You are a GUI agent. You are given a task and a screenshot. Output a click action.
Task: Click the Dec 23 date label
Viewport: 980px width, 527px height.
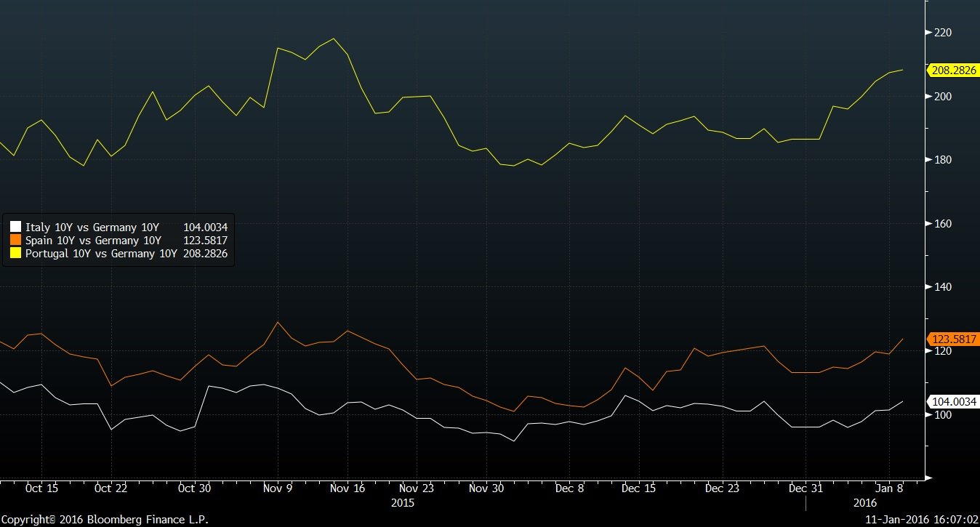[x=721, y=488]
